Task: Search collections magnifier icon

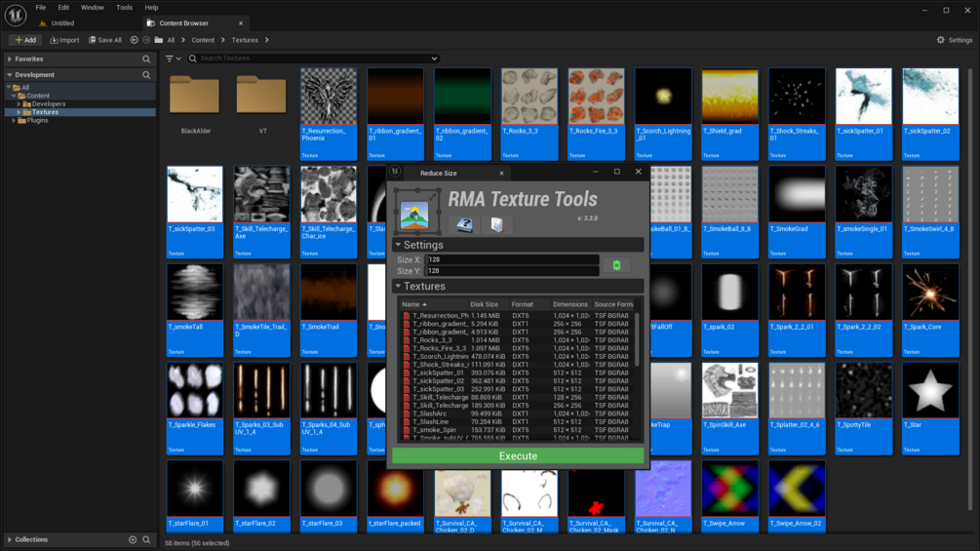Action: (146, 539)
